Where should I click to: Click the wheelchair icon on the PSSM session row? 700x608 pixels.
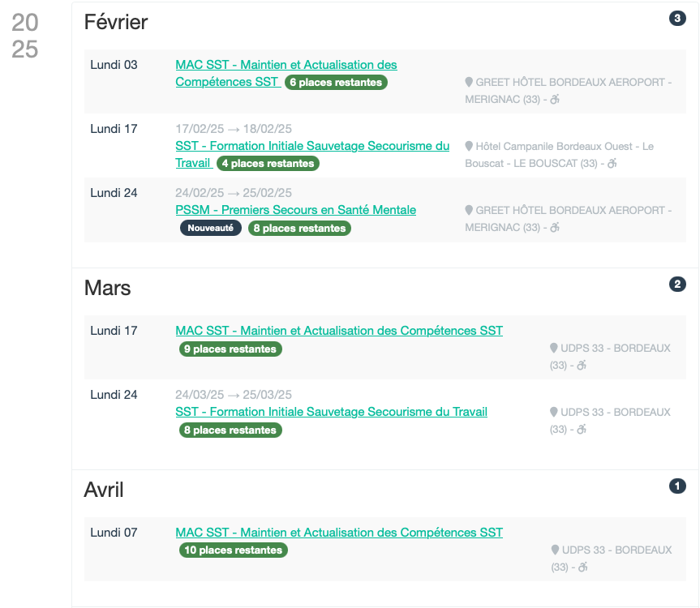pyautogui.click(x=555, y=227)
